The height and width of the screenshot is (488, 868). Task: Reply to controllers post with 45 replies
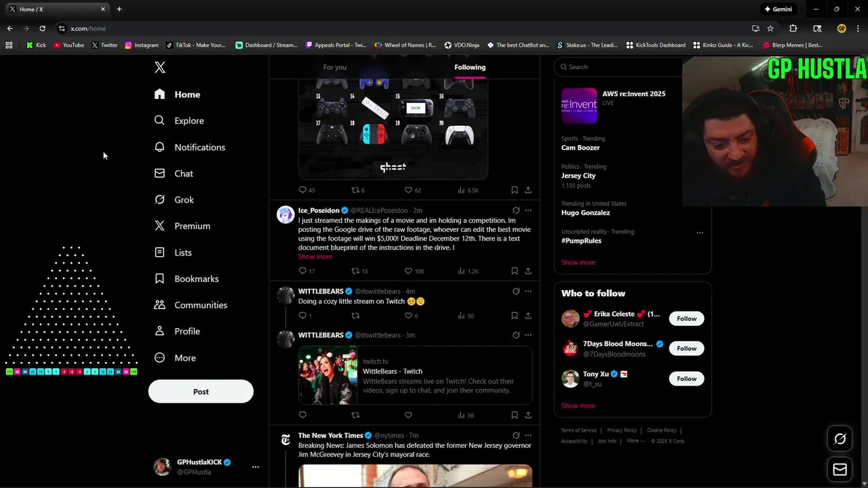303,190
